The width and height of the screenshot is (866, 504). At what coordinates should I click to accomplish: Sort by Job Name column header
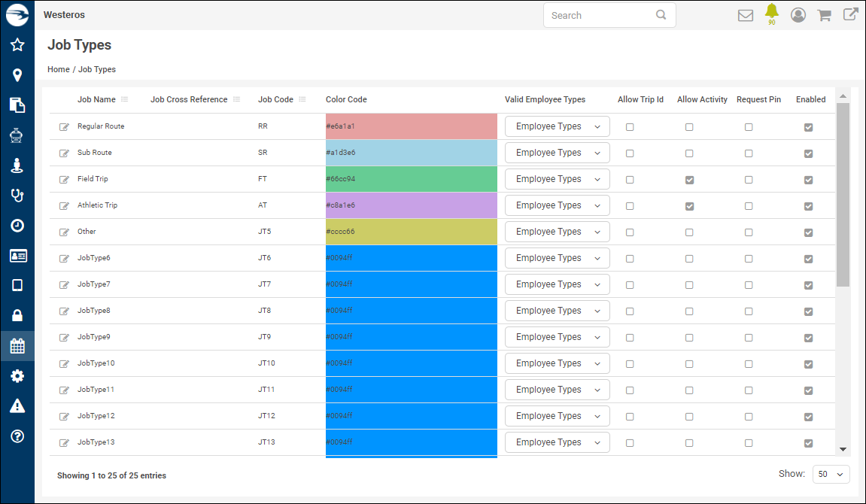96,99
